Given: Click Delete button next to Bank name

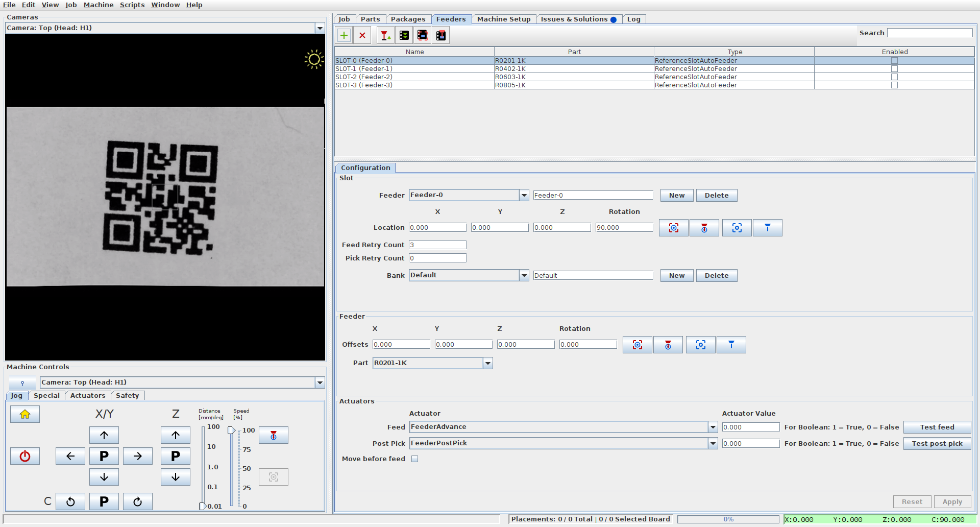Looking at the screenshot, I should (717, 276).
